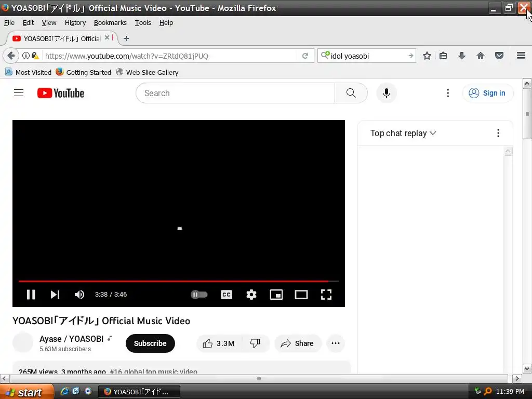This screenshot has height=399, width=532.
Task: Click the connection lock warning icon
Action: (35, 56)
